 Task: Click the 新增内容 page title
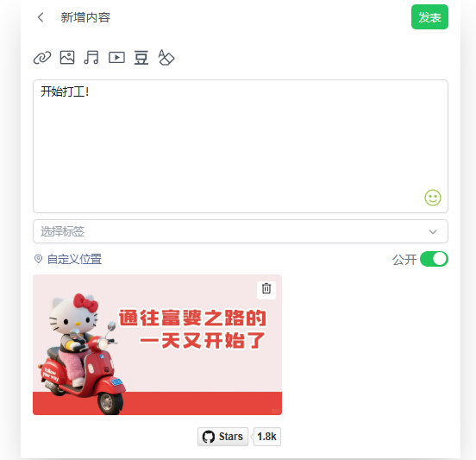85,17
